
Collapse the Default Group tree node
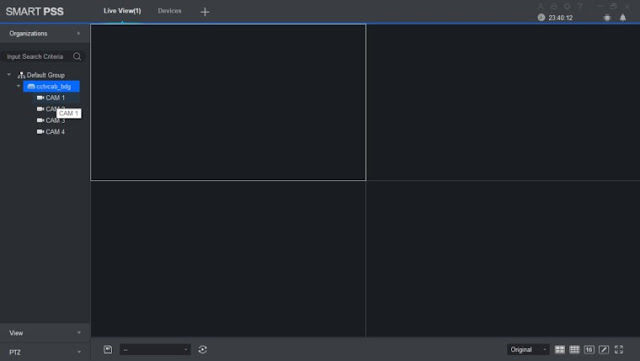pyautogui.click(x=9, y=75)
